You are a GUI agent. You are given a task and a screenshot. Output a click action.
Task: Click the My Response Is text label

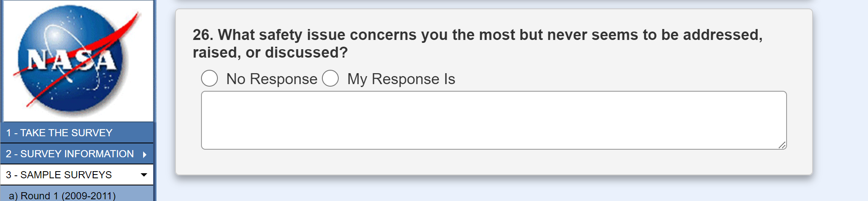401,79
